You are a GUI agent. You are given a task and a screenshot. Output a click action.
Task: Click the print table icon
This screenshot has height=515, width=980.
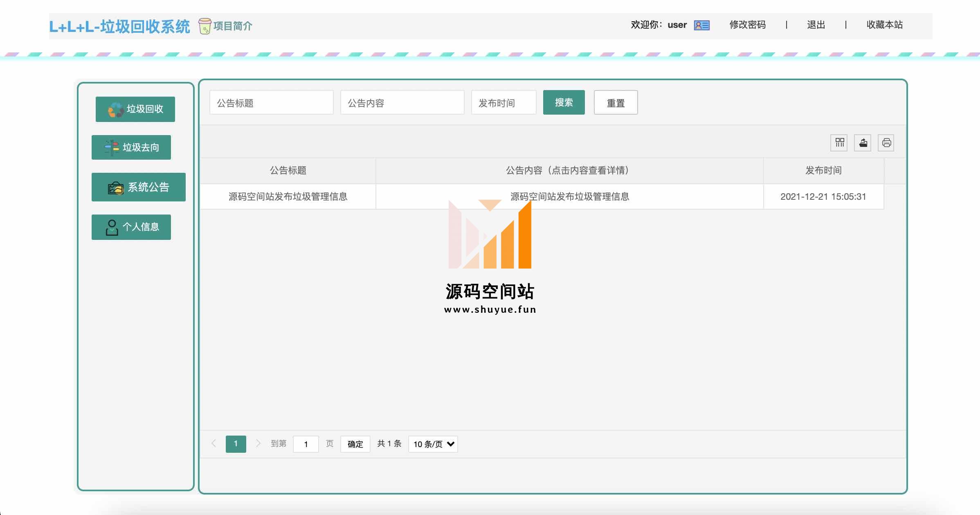886,143
